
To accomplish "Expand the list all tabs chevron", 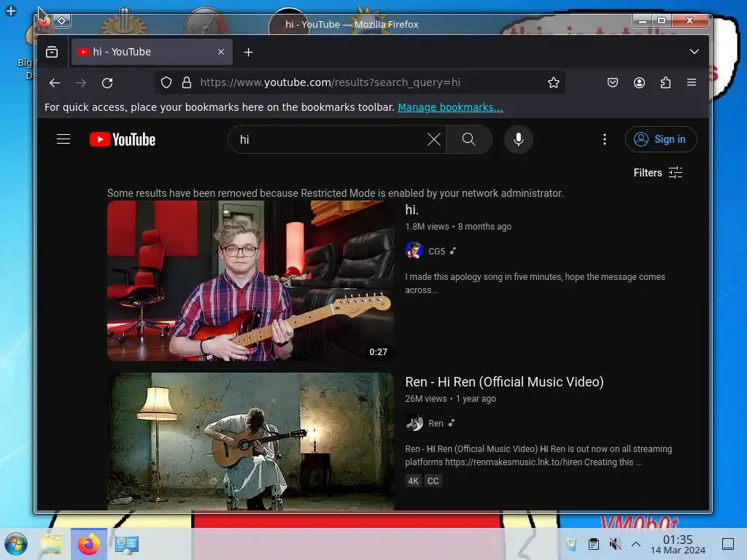I will [x=694, y=52].
